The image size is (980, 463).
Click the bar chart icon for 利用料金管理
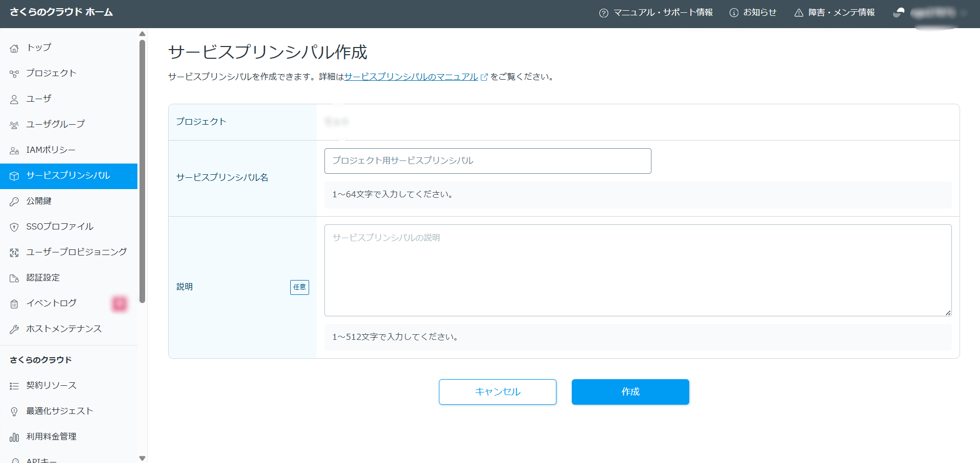(x=14, y=437)
